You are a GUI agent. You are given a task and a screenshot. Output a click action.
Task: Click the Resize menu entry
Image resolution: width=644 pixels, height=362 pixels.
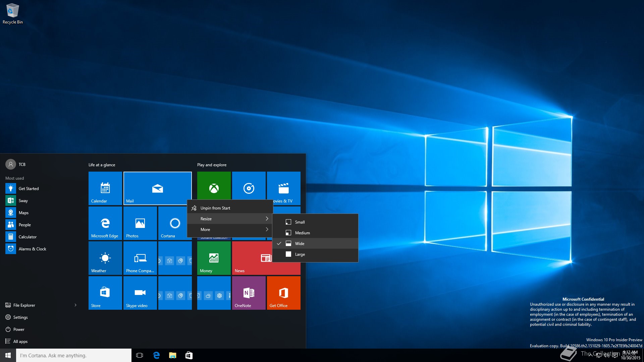pos(230,219)
